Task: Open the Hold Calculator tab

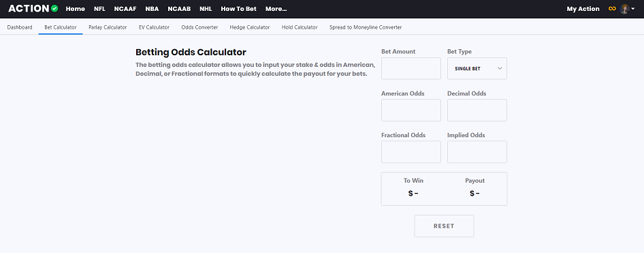Action: click(300, 27)
